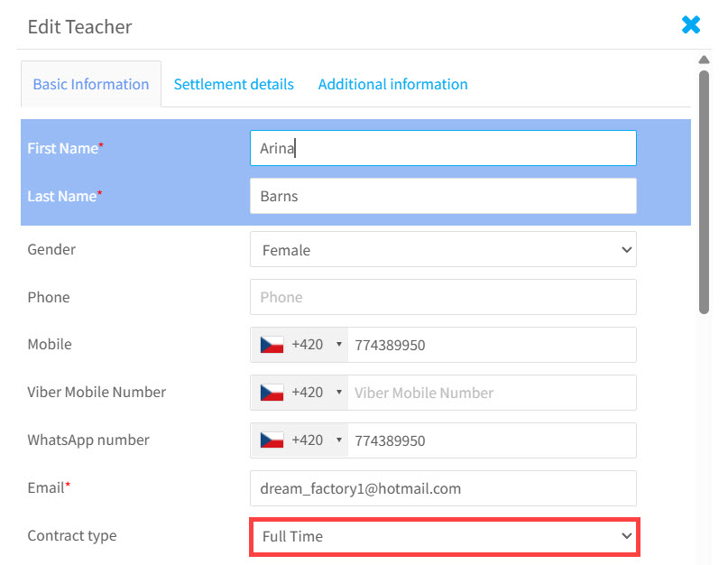Image resolution: width=728 pixels, height=565 pixels.
Task: Select the Basic Information tab
Action: (90, 84)
